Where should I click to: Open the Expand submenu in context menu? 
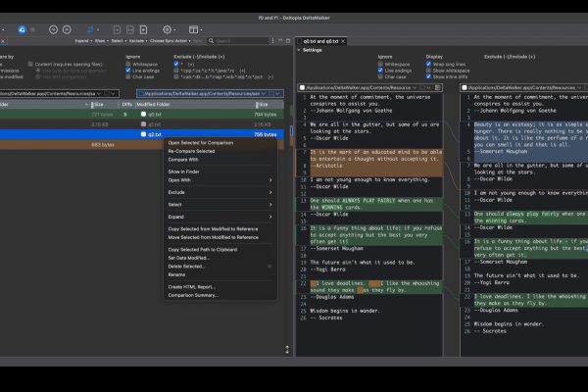point(220,217)
